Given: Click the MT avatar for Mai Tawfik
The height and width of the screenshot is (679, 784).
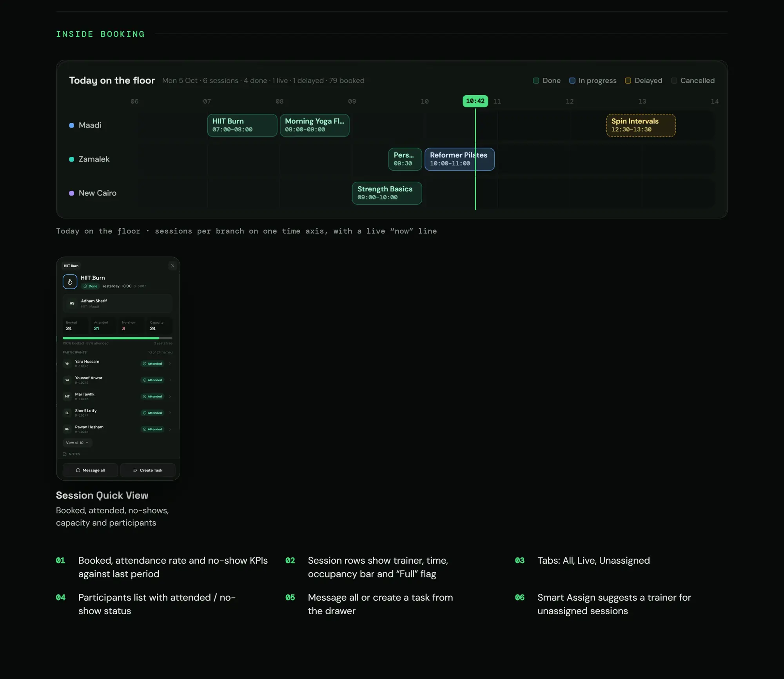Looking at the screenshot, I should point(67,397).
